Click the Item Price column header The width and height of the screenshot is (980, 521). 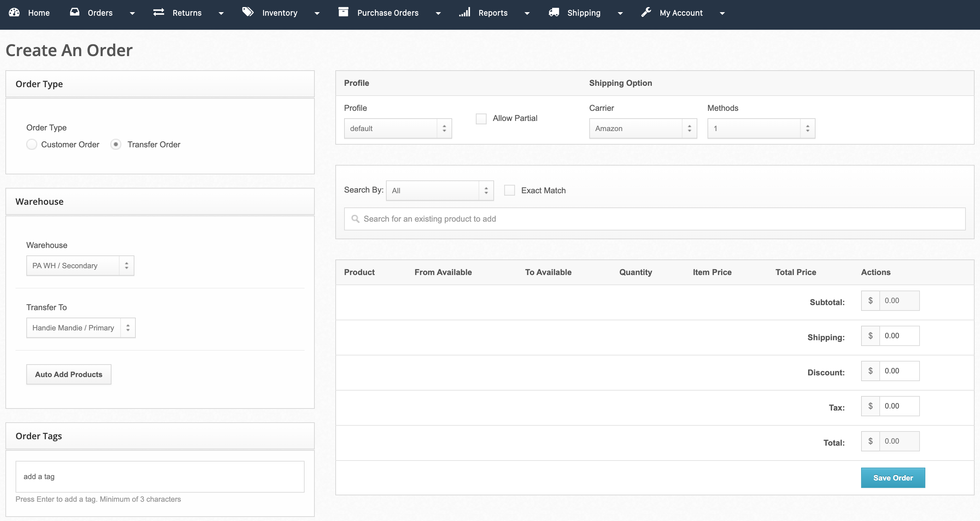712,272
